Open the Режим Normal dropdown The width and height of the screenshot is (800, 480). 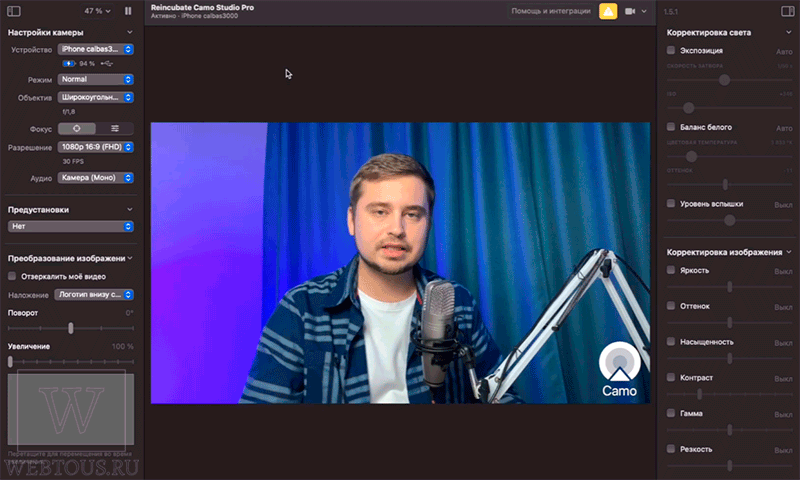click(x=95, y=79)
